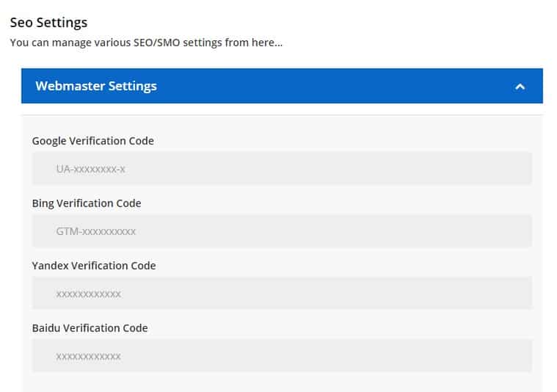Click the Baidu Verification Code label
The width and height of the screenshot is (557, 392).
tap(90, 328)
